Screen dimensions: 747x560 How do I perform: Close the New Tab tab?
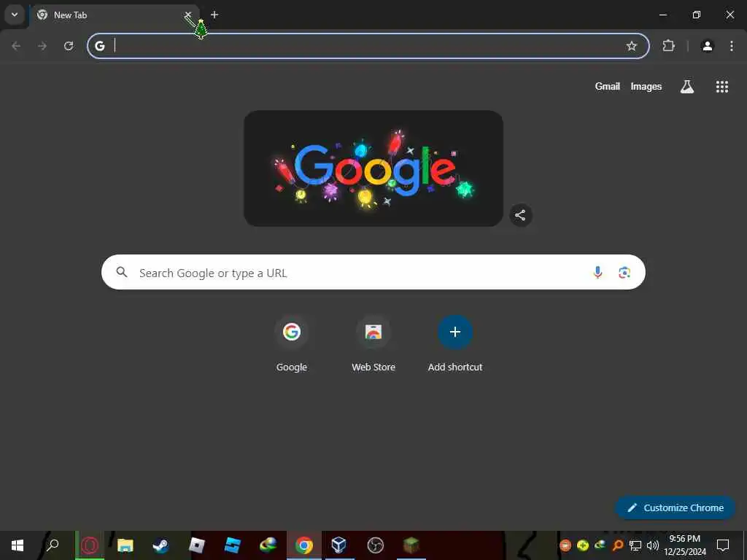tap(187, 15)
